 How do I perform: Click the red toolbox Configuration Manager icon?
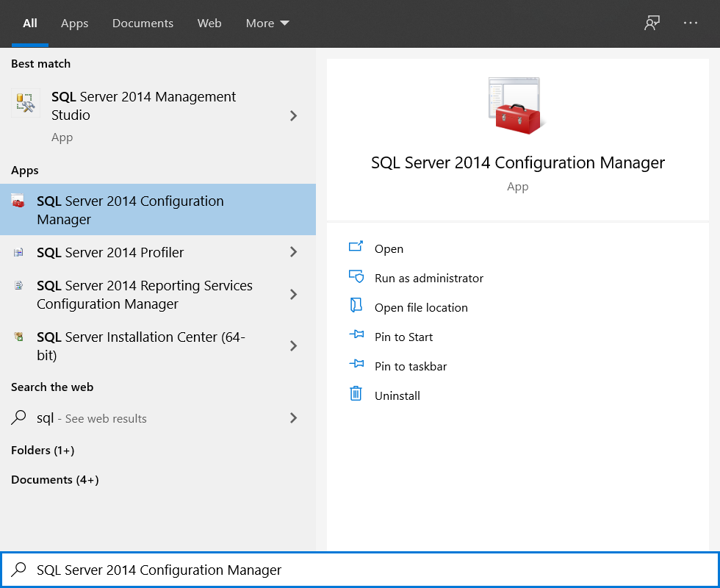click(x=18, y=201)
